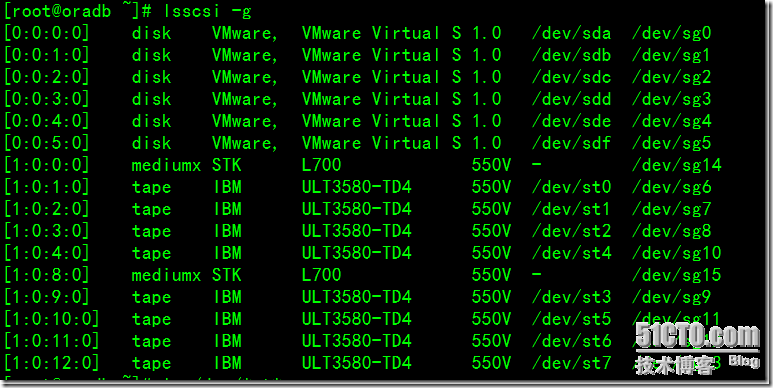The image size is (773, 388).
Task: Click the /dev/st5 tape device
Action: pos(571,319)
